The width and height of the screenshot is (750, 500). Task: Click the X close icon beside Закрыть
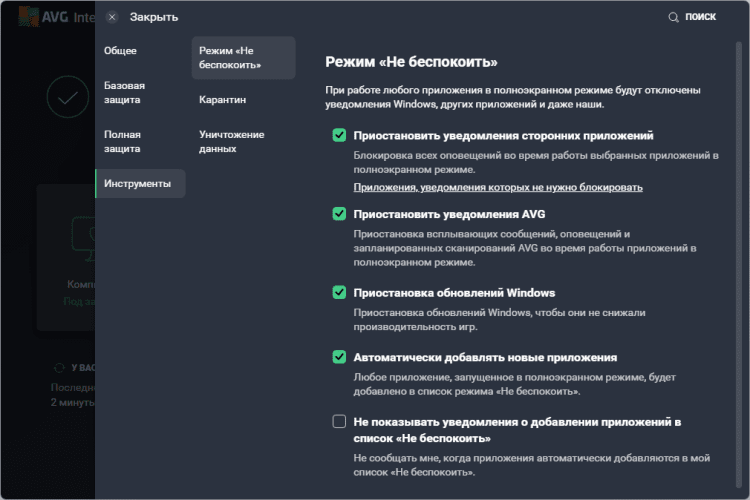[112, 17]
